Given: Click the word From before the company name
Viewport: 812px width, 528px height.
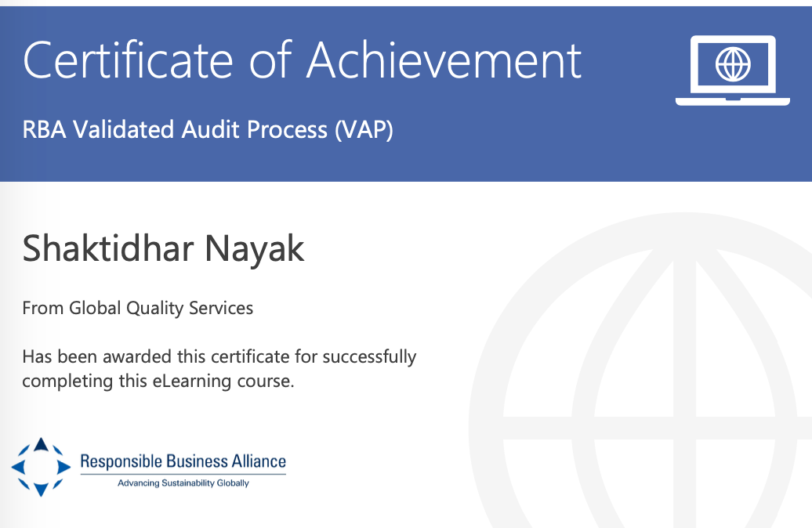Looking at the screenshot, I should 43,308.
